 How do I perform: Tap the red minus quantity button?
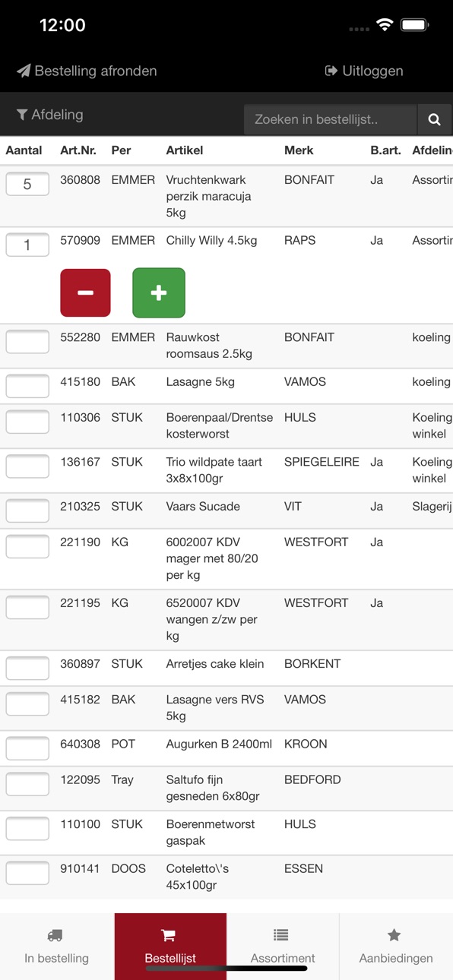tap(85, 292)
